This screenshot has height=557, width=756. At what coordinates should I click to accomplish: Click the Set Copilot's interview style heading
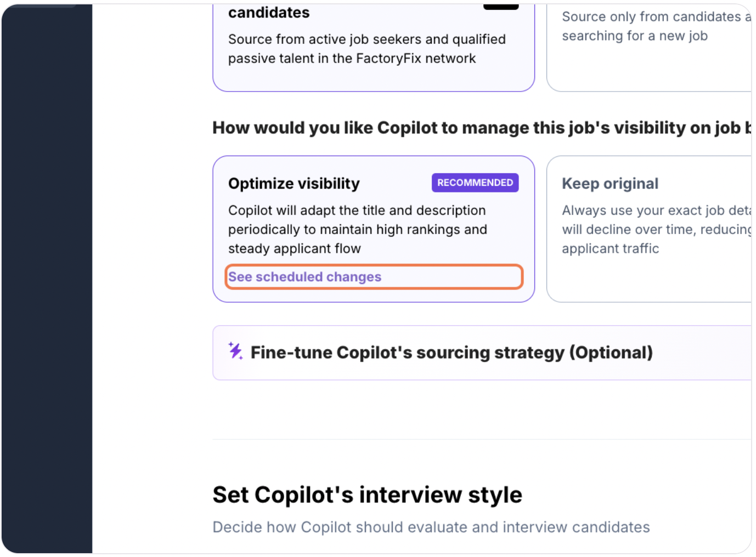click(367, 495)
